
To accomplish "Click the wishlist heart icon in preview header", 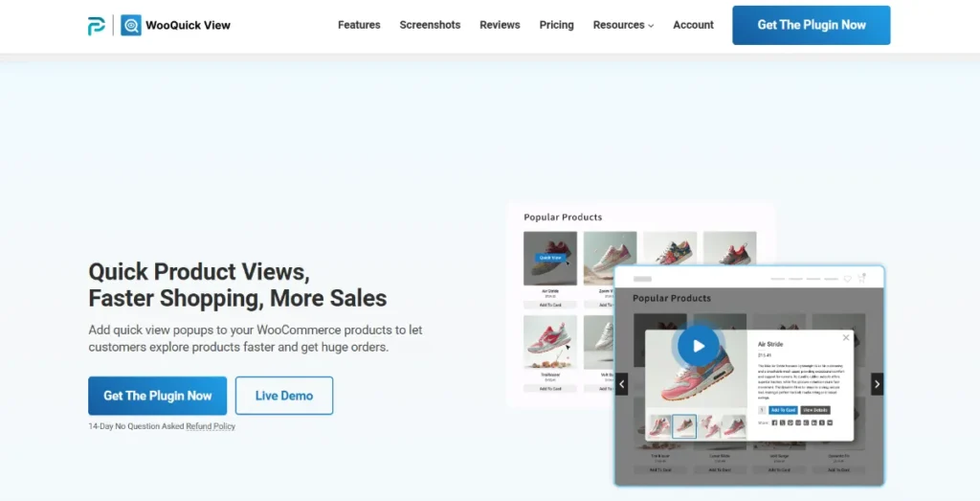I will tap(848, 279).
